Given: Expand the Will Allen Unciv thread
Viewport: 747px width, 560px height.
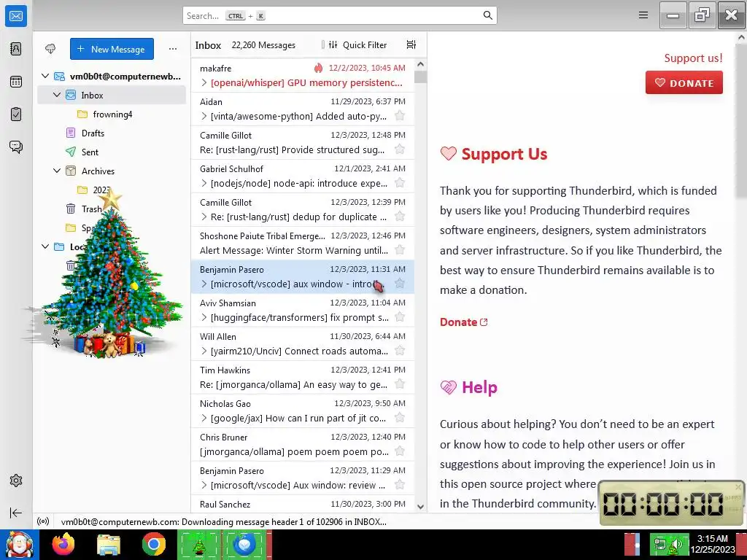Looking at the screenshot, I should (204, 351).
